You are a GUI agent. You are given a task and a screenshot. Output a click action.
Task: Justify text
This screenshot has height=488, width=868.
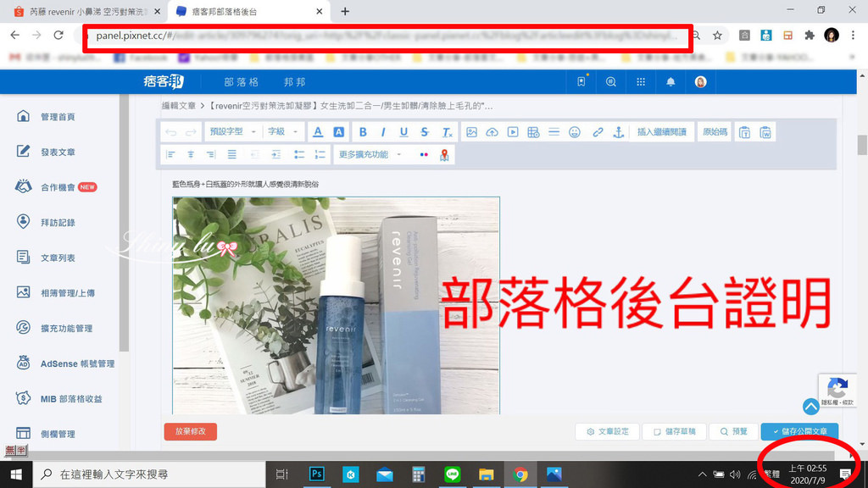(x=232, y=155)
